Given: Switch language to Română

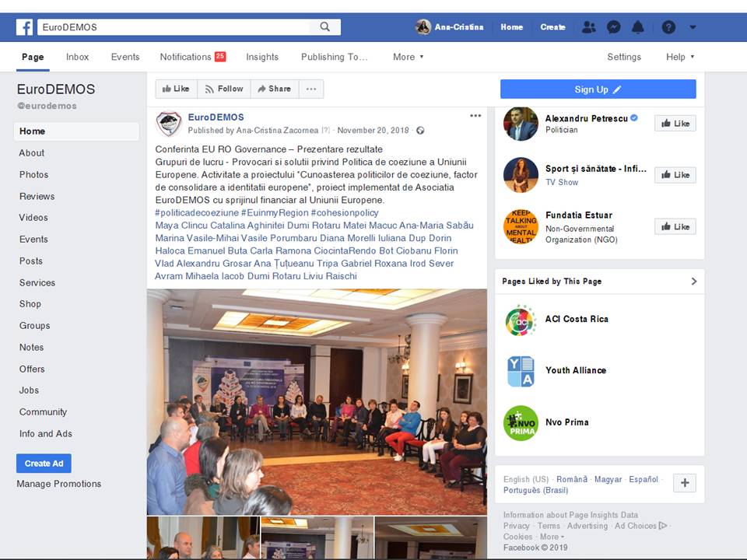Looking at the screenshot, I should pos(572,479).
